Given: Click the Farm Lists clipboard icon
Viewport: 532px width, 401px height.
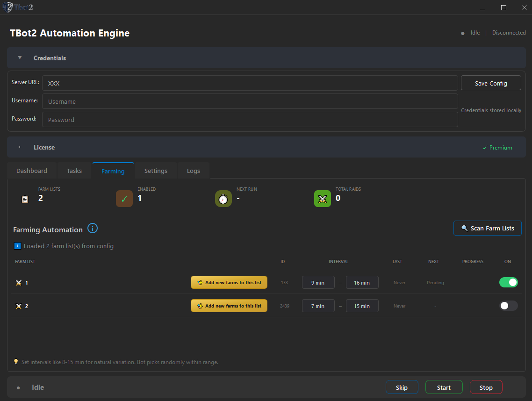Looking at the screenshot, I should pyautogui.click(x=25, y=199).
